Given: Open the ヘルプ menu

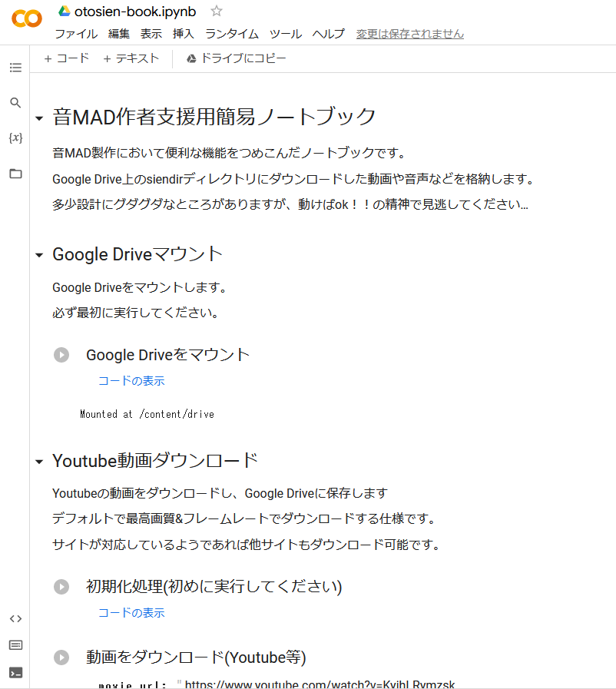Looking at the screenshot, I should click(328, 34).
